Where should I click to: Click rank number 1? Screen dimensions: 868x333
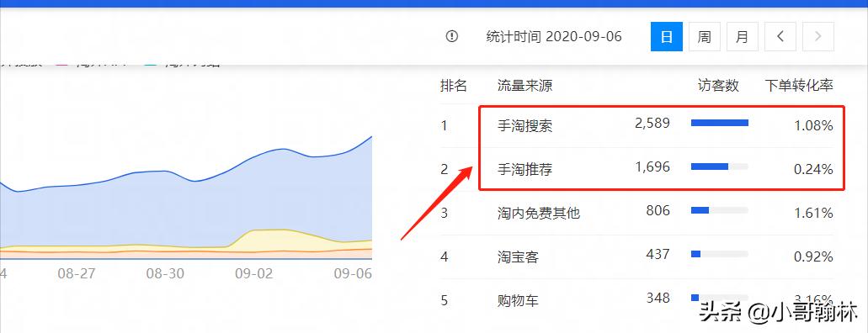444,125
